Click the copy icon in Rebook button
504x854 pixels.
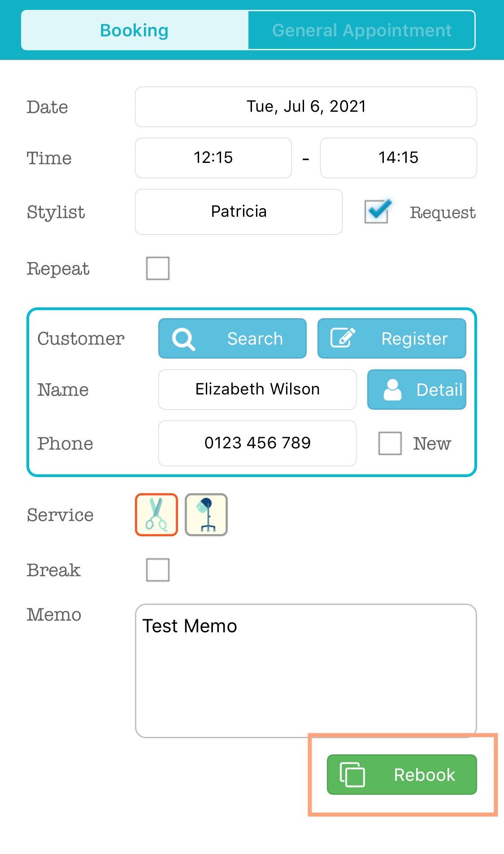(352, 775)
